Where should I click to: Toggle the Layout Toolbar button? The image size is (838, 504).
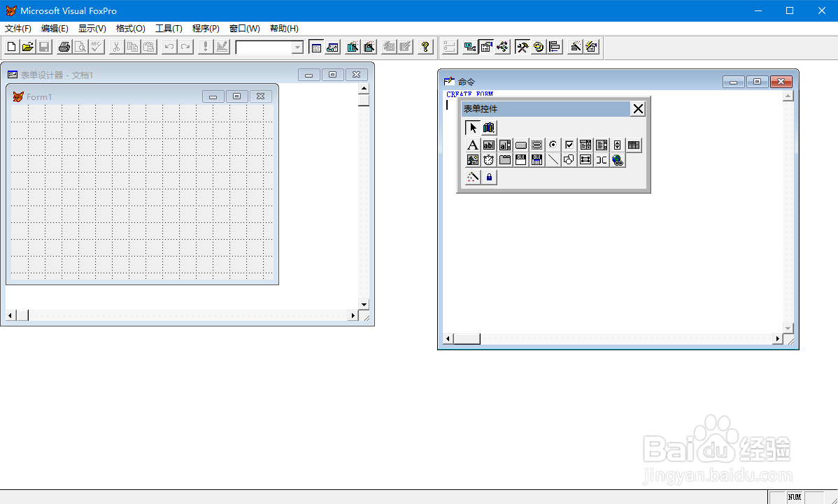pyautogui.click(x=555, y=47)
